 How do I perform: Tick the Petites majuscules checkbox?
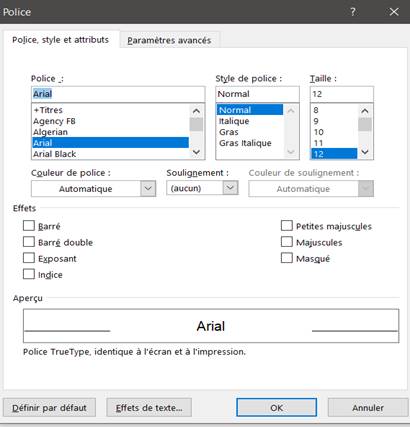pos(287,226)
